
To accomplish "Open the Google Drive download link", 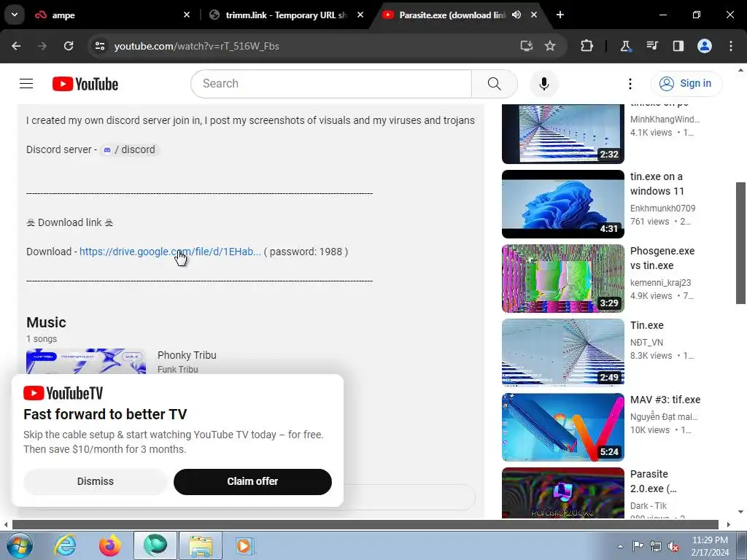I will pos(170,252).
